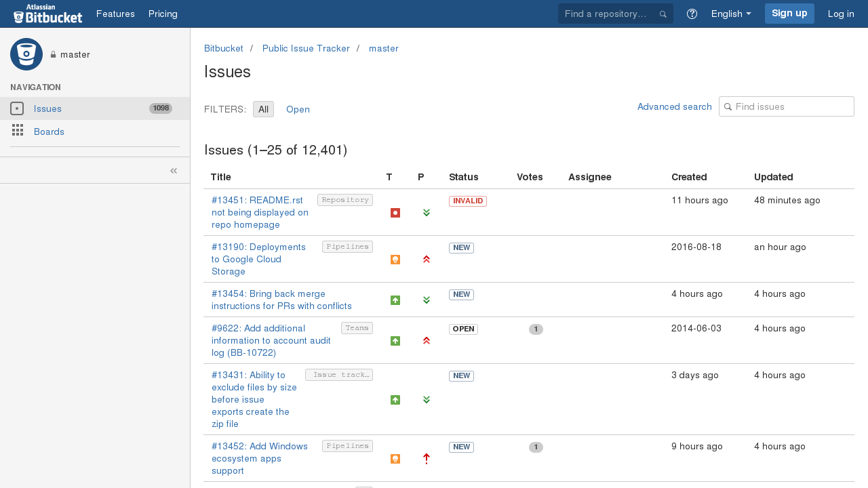Image resolution: width=868 pixels, height=488 pixels.
Task: Open the Pricing menu item
Action: (163, 14)
